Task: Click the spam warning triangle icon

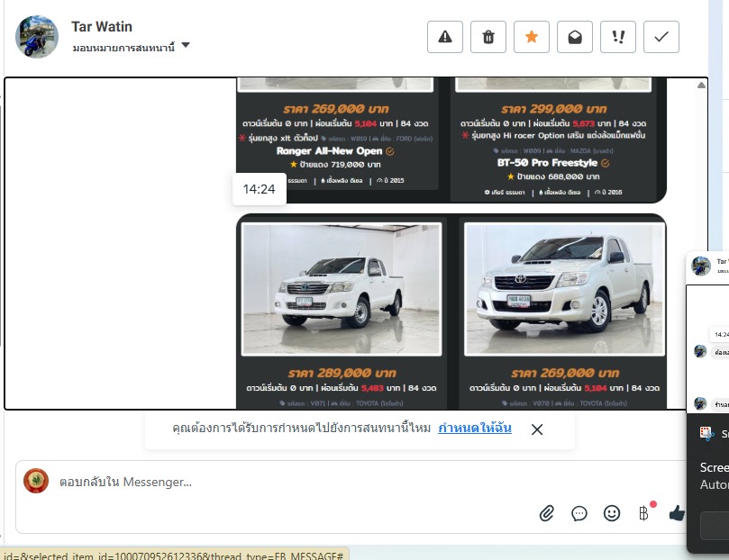Action: (444, 37)
